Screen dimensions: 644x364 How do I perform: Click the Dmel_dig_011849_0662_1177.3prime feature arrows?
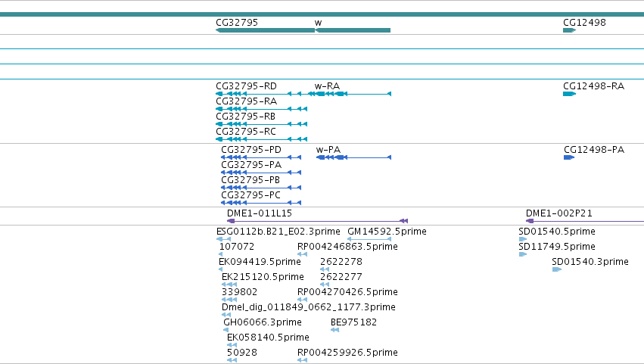pos(226,315)
